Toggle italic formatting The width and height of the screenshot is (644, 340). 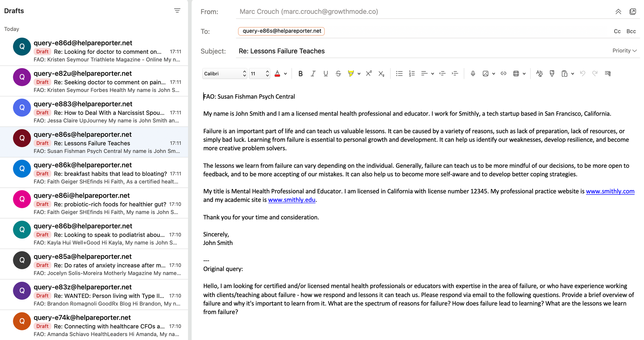point(313,74)
